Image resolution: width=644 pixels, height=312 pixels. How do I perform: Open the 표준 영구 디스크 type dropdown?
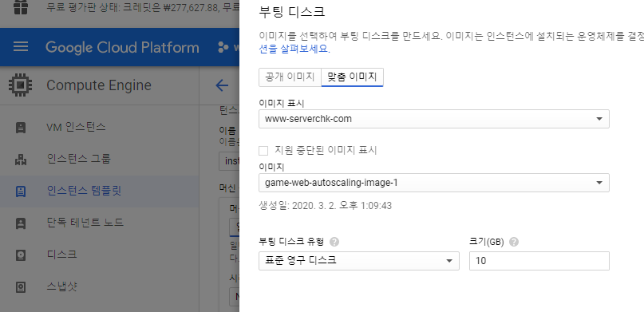tap(358, 261)
